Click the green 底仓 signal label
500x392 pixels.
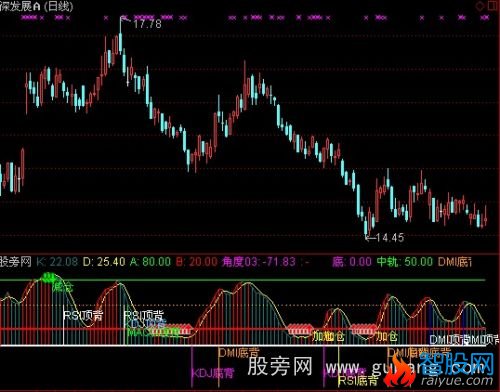click(x=63, y=287)
